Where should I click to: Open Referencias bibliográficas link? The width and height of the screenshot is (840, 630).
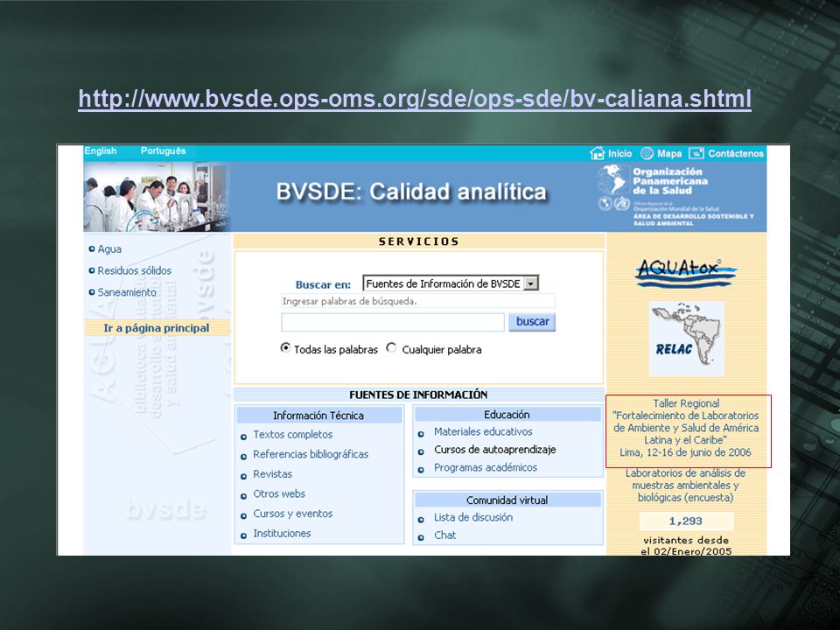311,454
